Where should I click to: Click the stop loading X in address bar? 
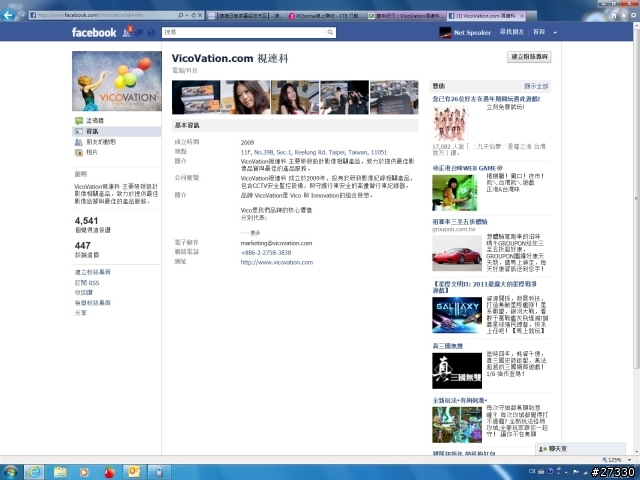point(200,15)
